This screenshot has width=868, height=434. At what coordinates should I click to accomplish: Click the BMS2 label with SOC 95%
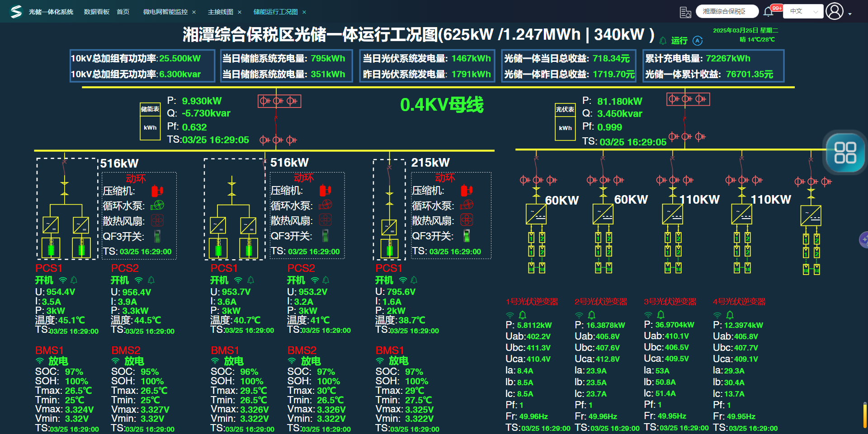coord(126,350)
